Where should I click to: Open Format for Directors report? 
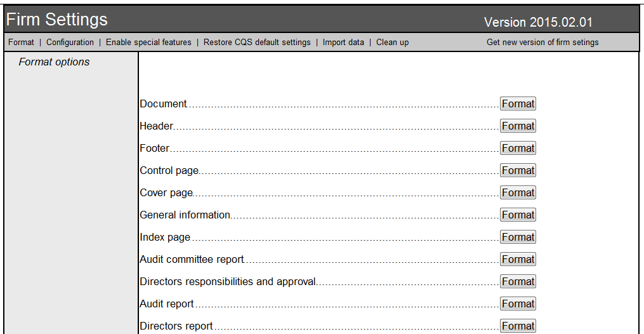click(518, 326)
